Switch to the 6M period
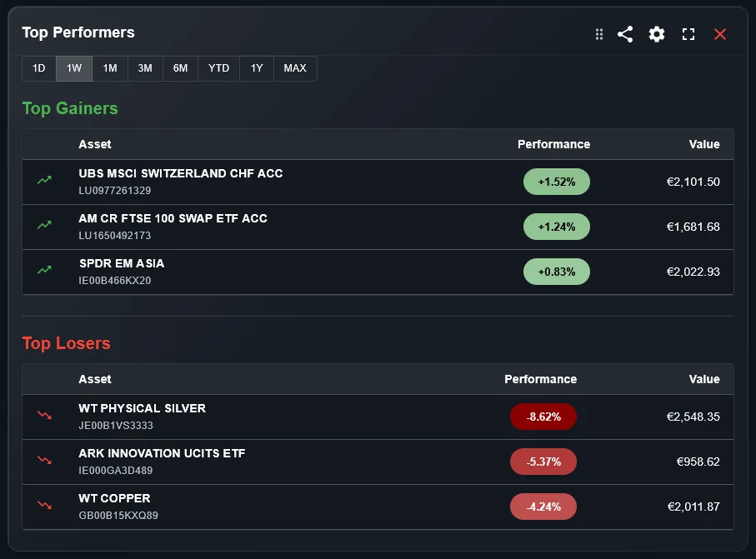This screenshot has width=756, height=559. [x=179, y=68]
